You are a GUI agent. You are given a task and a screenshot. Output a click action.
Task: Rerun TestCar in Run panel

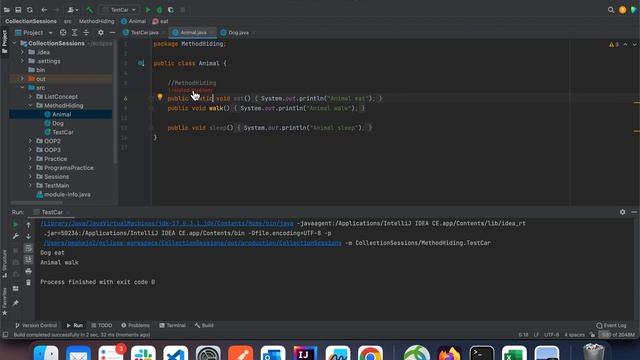pos(16,224)
